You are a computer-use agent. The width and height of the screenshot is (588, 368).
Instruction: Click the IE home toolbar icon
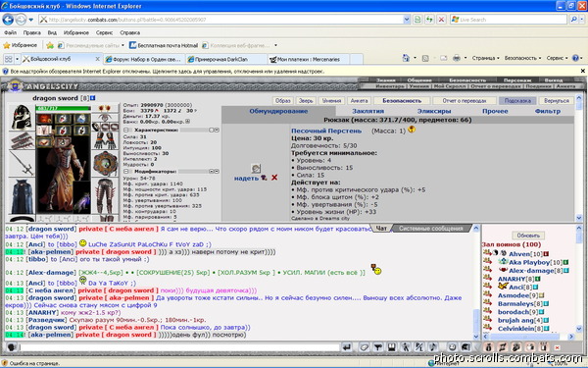406,58
